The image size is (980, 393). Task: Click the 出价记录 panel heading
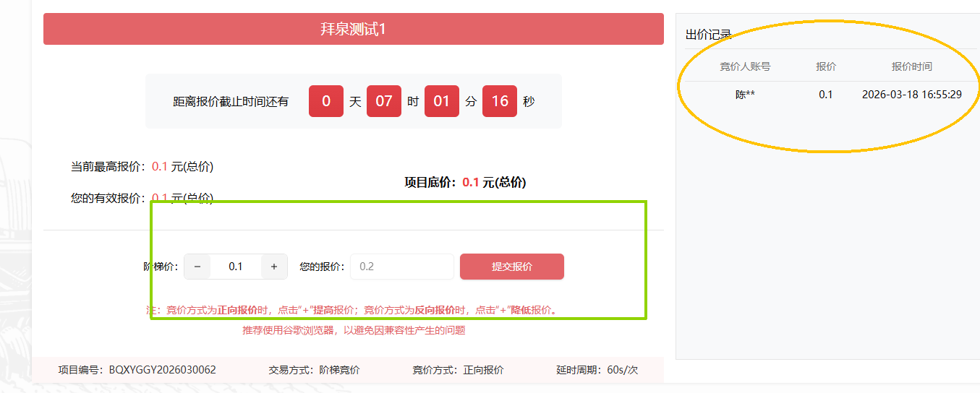708,35
